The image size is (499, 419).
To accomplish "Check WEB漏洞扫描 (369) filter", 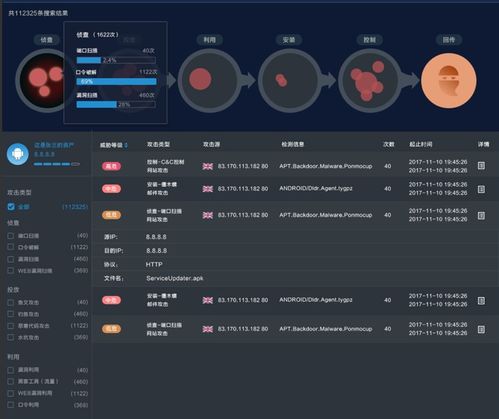I will 11,271.
